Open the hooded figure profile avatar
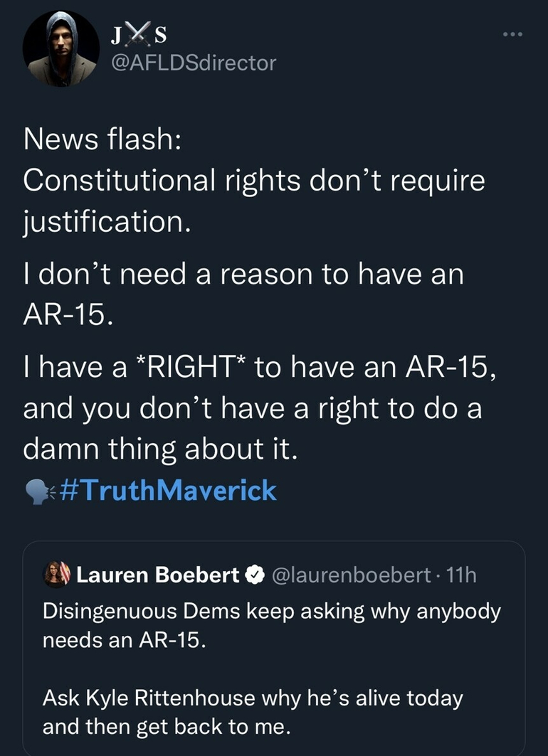Image resolution: width=548 pixels, height=756 pixels. (61, 49)
